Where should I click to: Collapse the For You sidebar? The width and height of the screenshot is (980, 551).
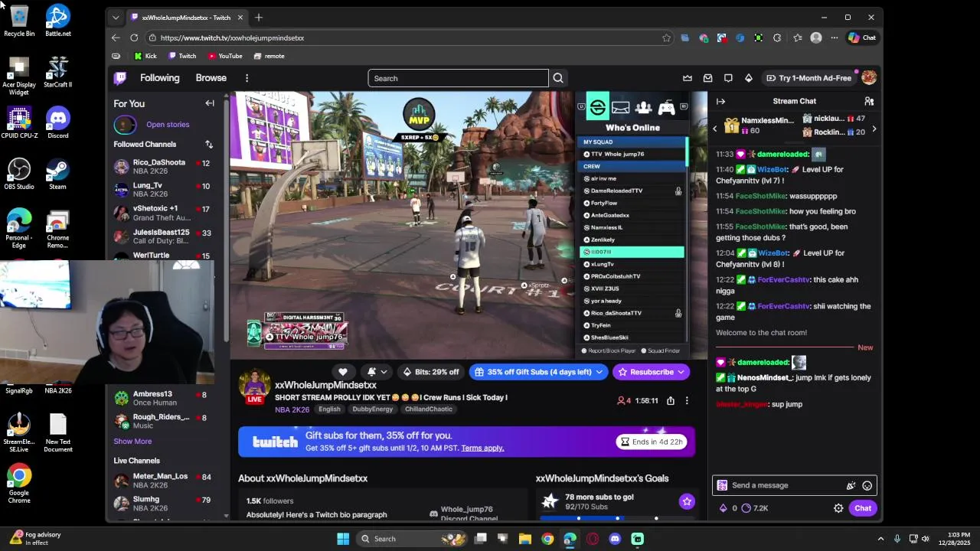click(x=210, y=103)
